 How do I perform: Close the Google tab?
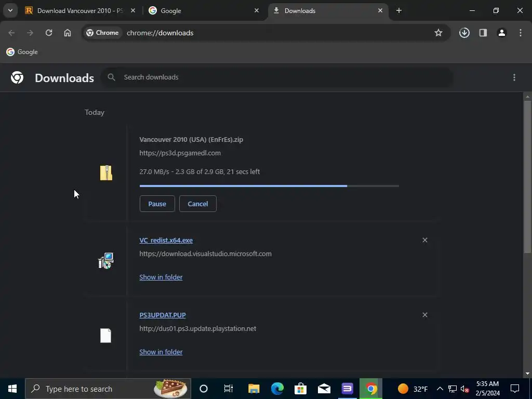pyautogui.click(x=257, y=11)
